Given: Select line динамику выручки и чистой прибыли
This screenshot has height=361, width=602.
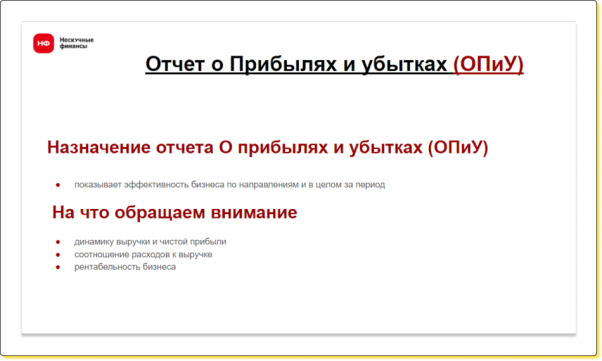Looking at the screenshot, I should tap(150, 242).
